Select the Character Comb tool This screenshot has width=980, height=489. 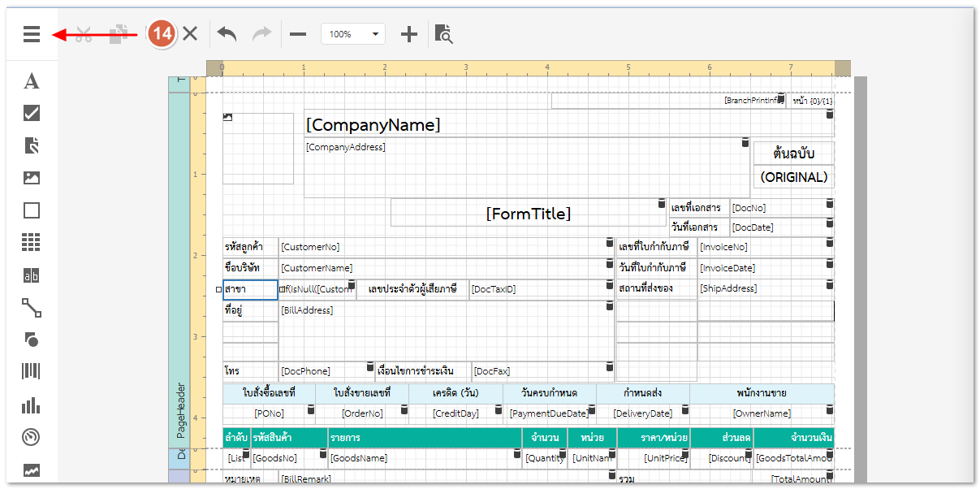pos(32,275)
